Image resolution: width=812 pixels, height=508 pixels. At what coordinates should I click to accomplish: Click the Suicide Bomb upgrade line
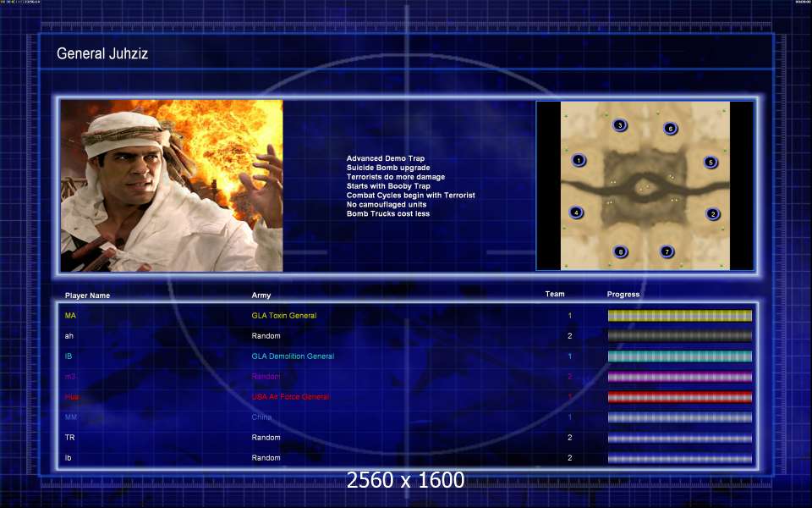(x=388, y=168)
